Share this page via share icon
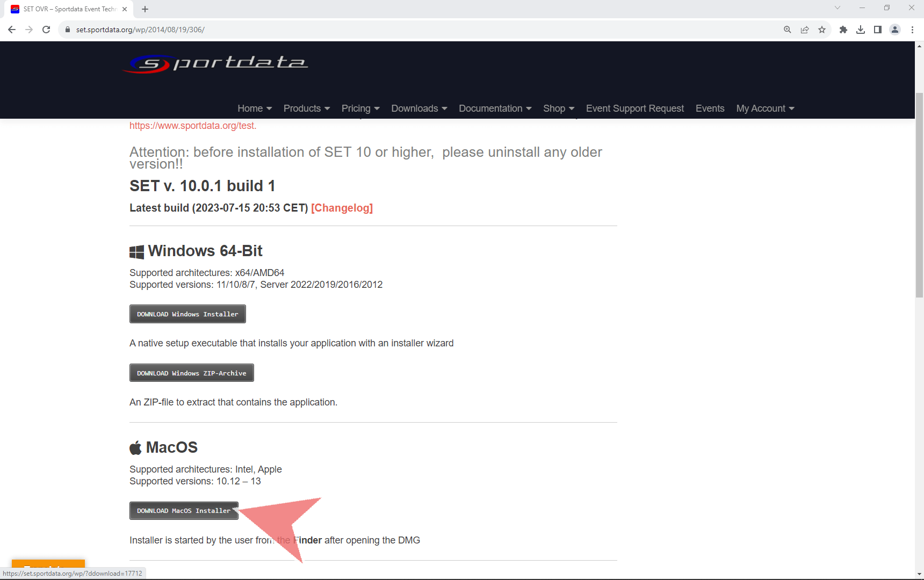The height and width of the screenshot is (580, 924). click(805, 30)
